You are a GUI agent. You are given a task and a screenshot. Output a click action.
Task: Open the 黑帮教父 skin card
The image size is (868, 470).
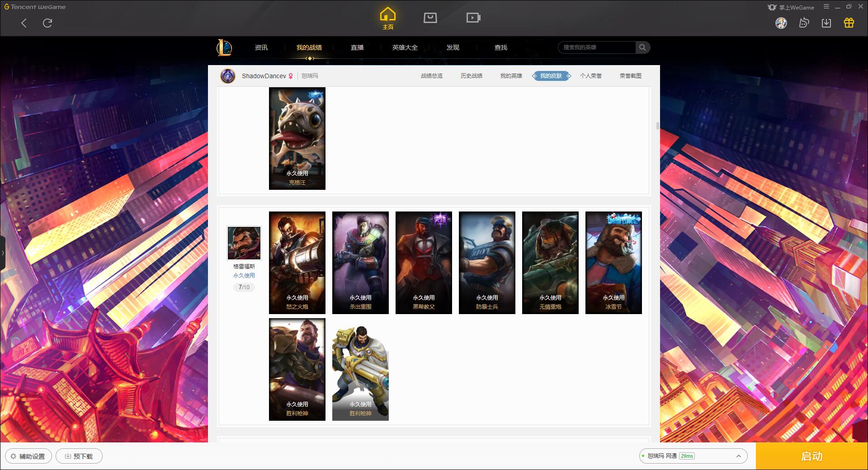click(424, 263)
